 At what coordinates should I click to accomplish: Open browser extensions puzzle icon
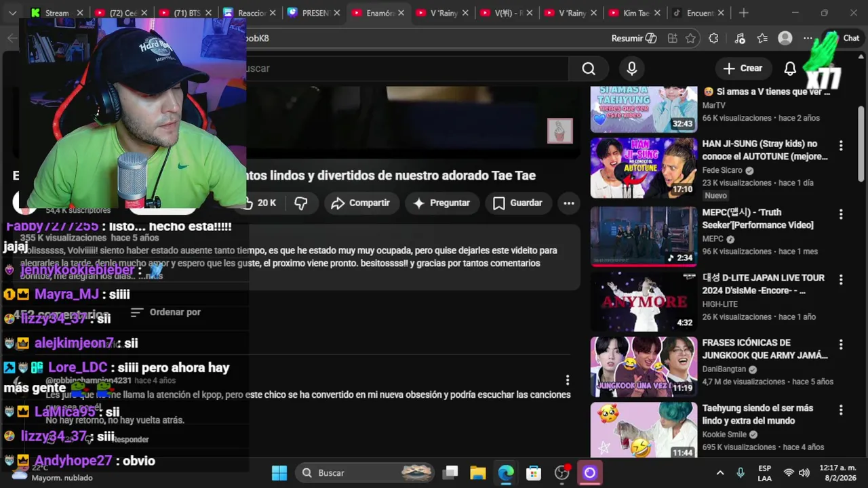(x=713, y=39)
